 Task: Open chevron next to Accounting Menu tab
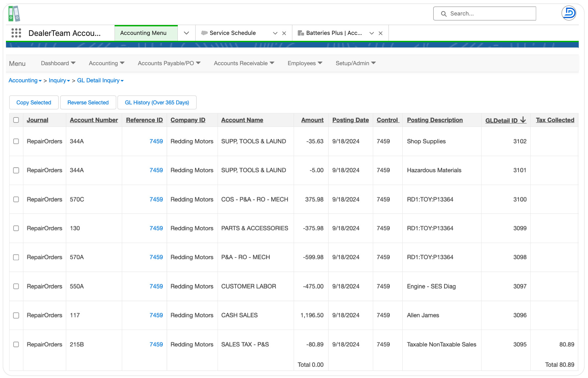point(186,33)
